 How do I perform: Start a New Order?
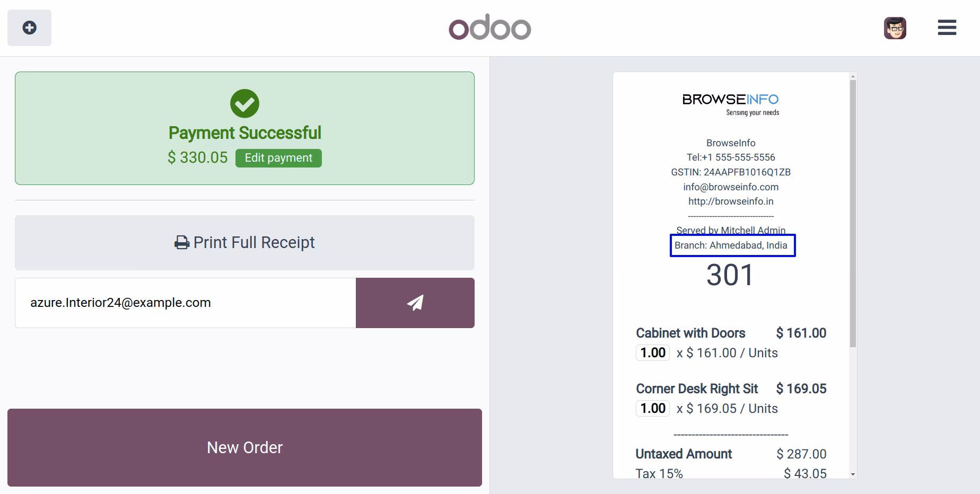[244, 447]
